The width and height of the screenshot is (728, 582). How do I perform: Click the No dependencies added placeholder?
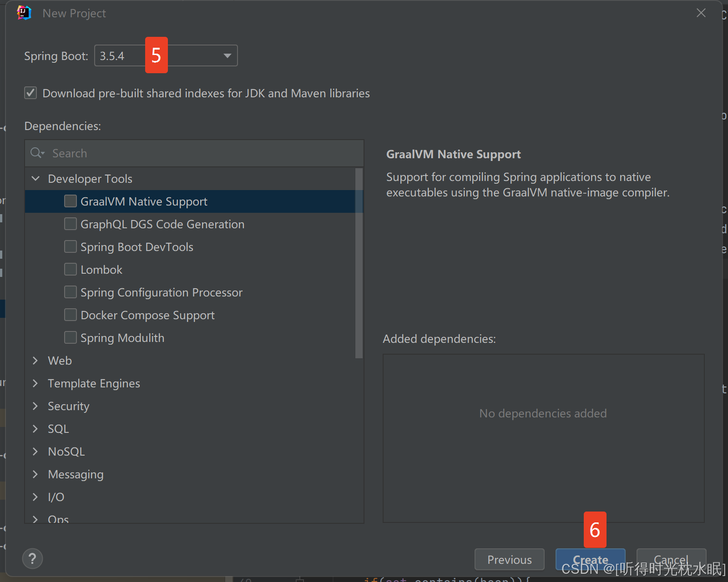(x=543, y=413)
